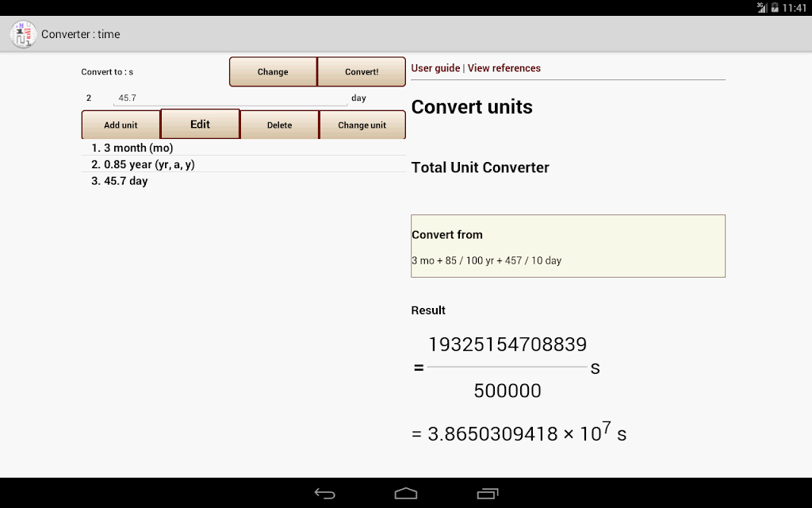Tap the Android back navigation button
This screenshot has height=508, width=812.
(x=324, y=494)
